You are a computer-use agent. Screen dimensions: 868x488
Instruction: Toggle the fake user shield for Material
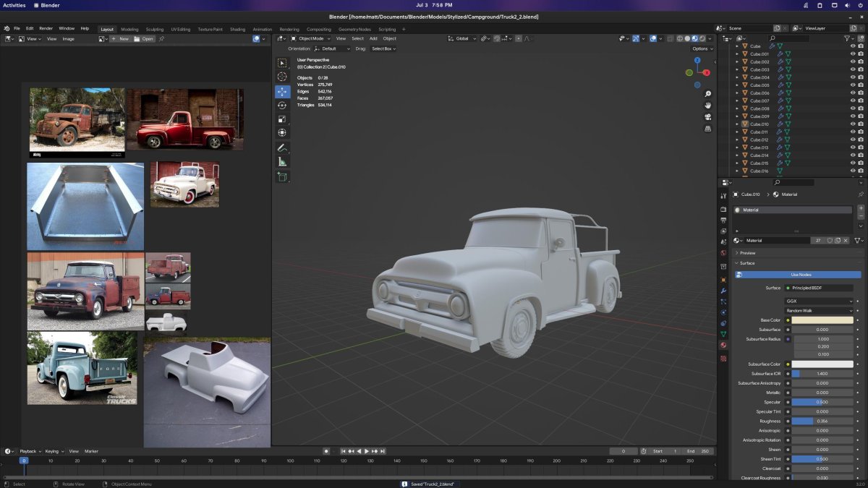(x=831, y=240)
